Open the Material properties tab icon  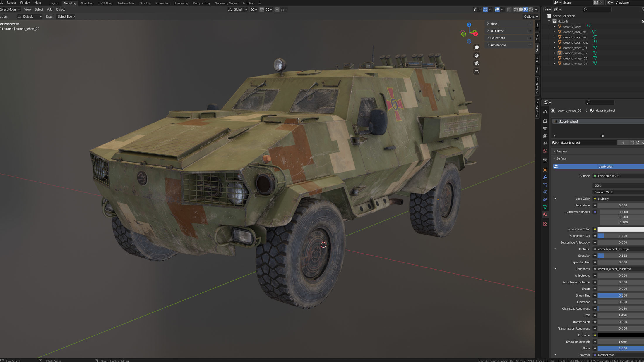(x=545, y=215)
